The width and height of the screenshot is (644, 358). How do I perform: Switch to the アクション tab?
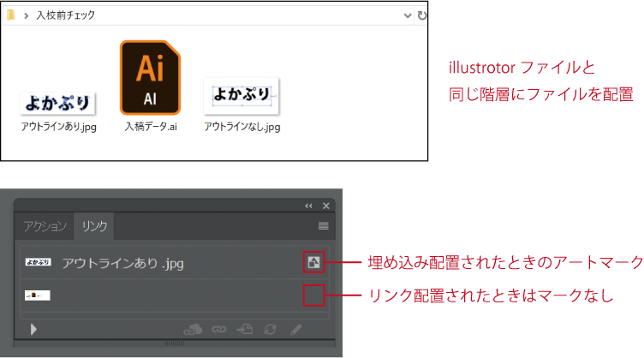(x=45, y=226)
